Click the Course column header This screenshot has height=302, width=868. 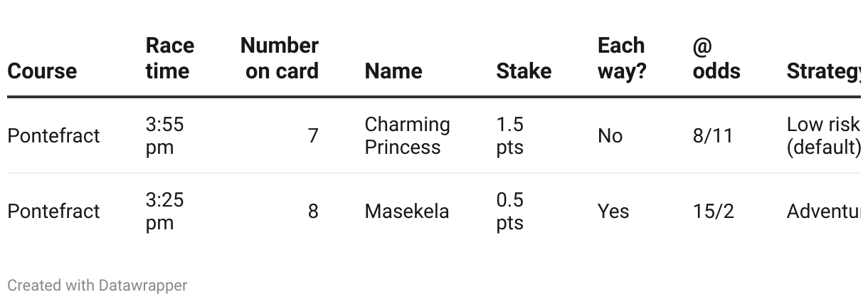(42, 71)
